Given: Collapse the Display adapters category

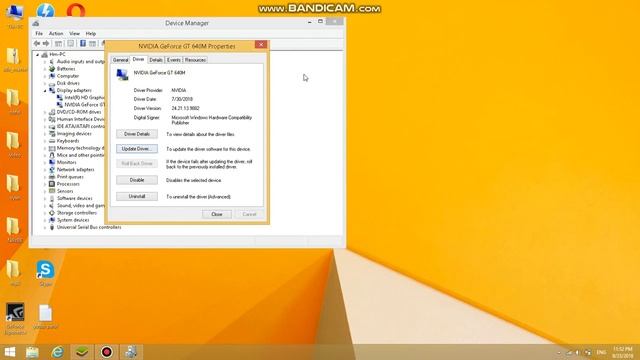Looking at the screenshot, I should pyautogui.click(x=45, y=91).
